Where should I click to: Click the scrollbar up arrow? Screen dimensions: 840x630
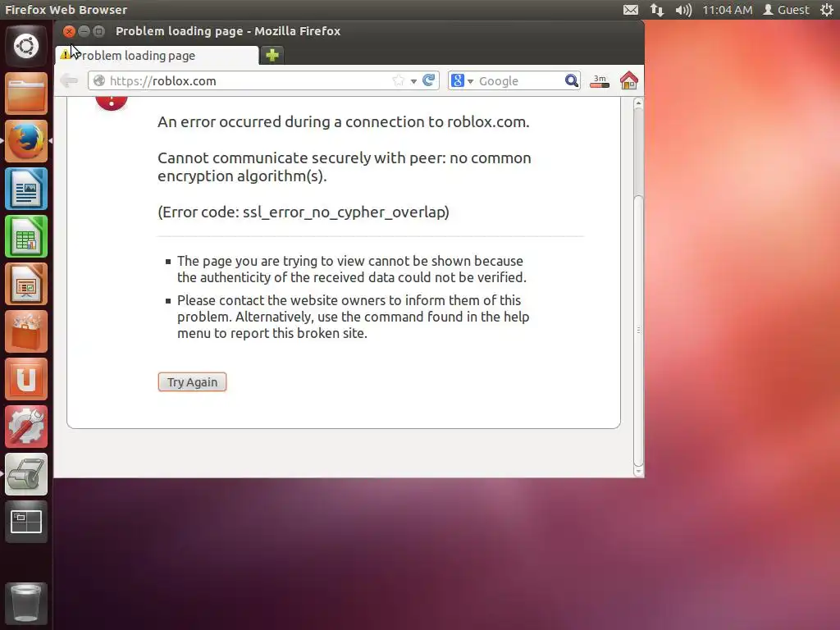[638, 103]
